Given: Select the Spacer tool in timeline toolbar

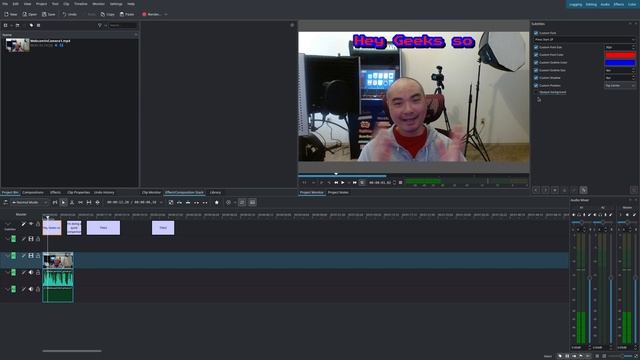Looking at the screenshot, I should (80, 202).
